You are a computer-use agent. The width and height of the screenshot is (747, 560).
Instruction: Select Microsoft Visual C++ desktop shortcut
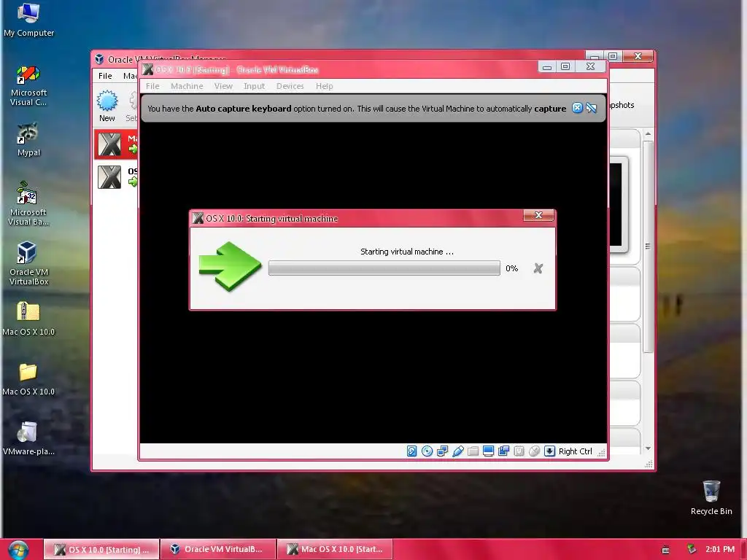point(28,86)
